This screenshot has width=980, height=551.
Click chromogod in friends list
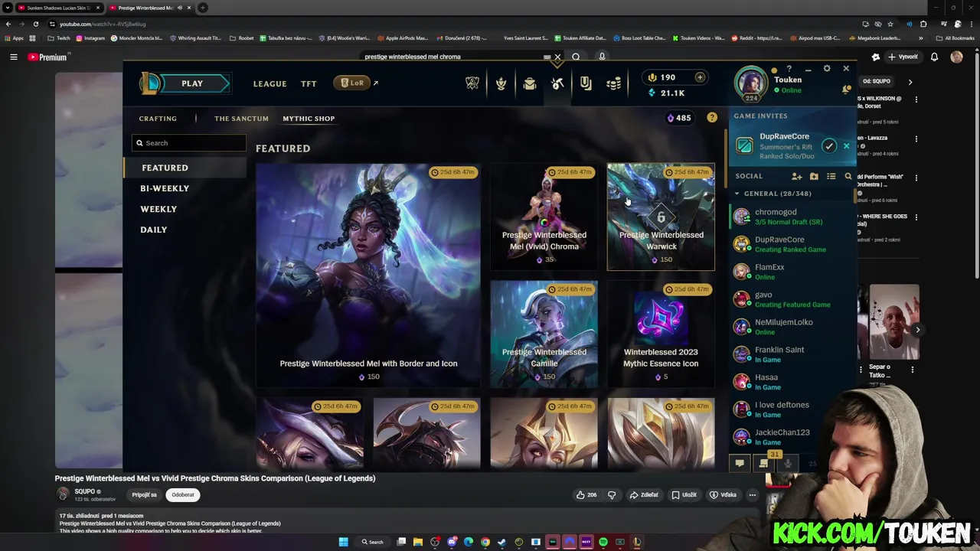pyautogui.click(x=792, y=217)
